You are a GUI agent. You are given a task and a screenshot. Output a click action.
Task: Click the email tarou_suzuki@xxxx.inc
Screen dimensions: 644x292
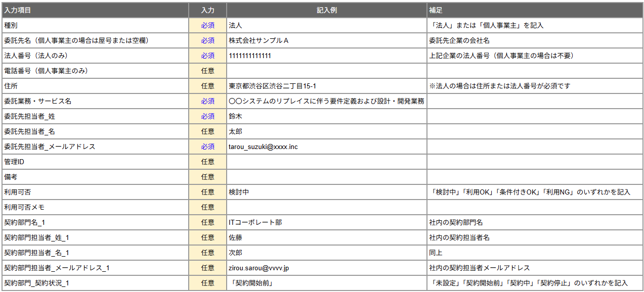point(263,147)
